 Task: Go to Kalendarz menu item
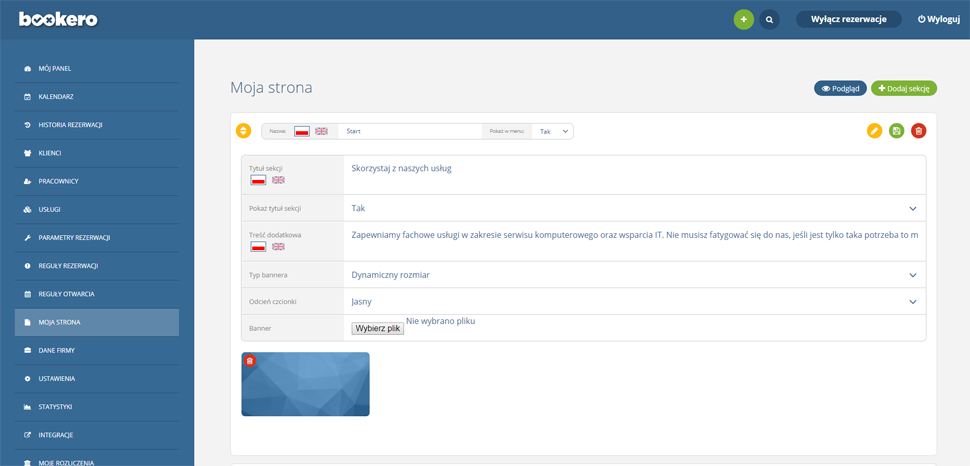point(97,97)
